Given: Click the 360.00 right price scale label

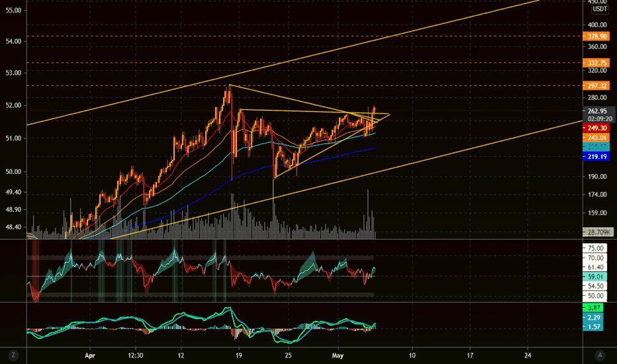Looking at the screenshot, I should coord(597,46).
